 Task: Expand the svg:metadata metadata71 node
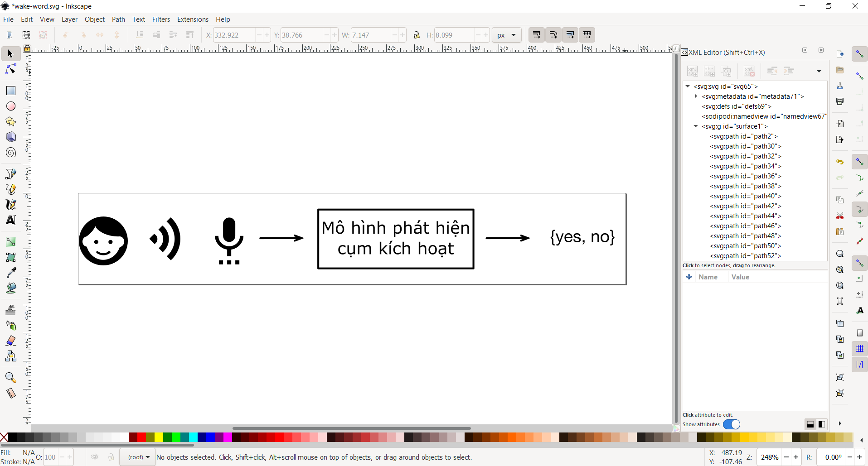[696, 96]
